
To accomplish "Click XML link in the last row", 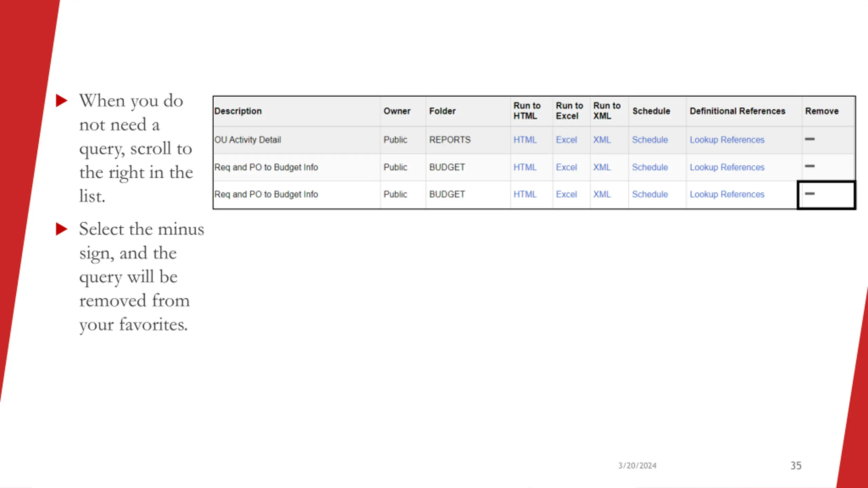I will coord(602,194).
